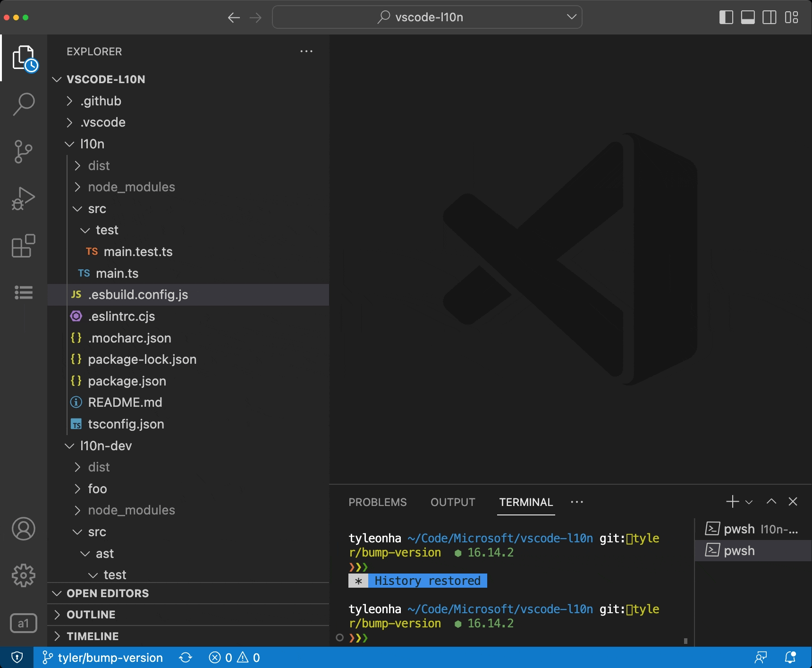812x668 pixels.
Task: Open tsconfig.json file
Action: coord(188,424)
